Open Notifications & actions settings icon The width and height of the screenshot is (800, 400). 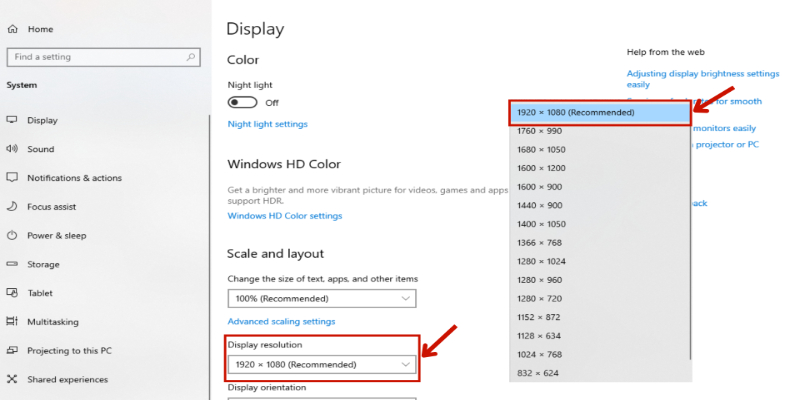tap(12, 178)
